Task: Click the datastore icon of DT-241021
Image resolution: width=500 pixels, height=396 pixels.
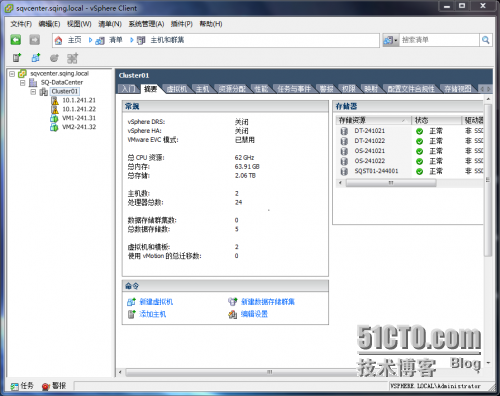Action: click(x=344, y=131)
